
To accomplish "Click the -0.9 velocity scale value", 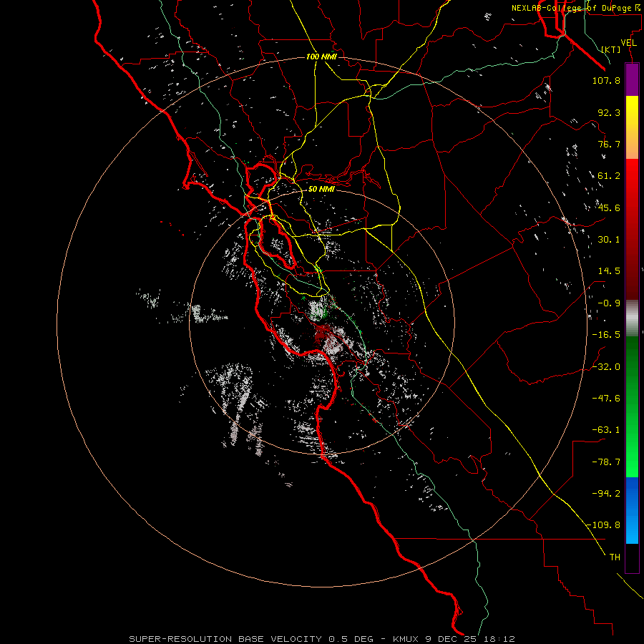I will click(609, 303).
